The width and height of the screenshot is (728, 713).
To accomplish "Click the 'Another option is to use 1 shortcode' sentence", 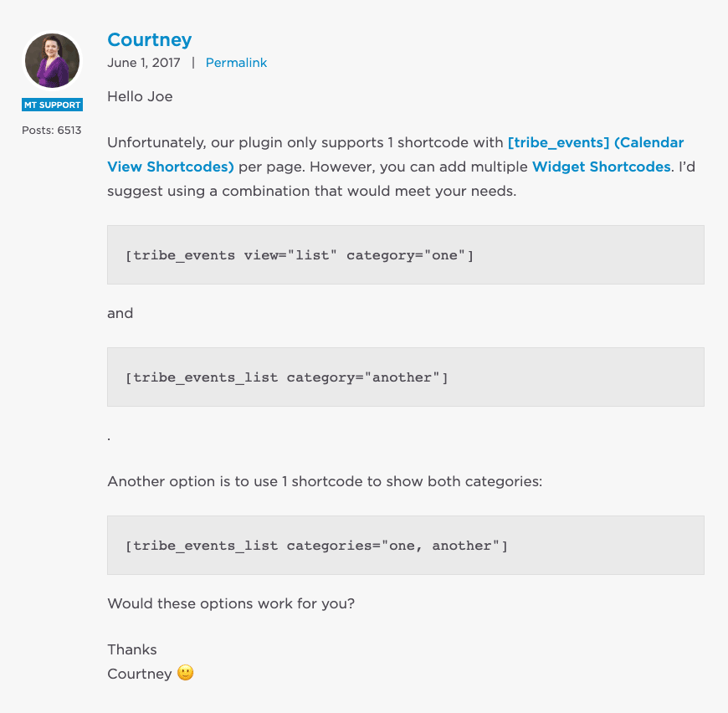I will coord(325,481).
